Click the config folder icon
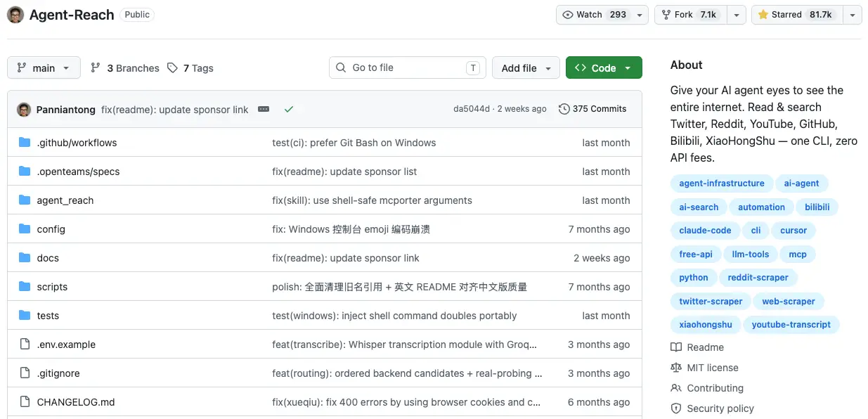Viewport: 868px width, 419px height. click(x=25, y=229)
